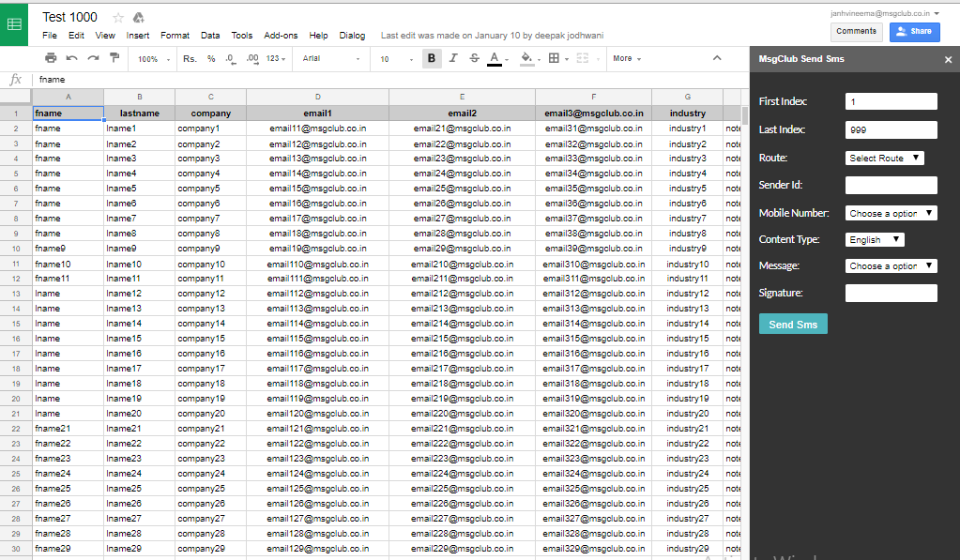
Task: Select row 15 header
Action: (x=16, y=324)
